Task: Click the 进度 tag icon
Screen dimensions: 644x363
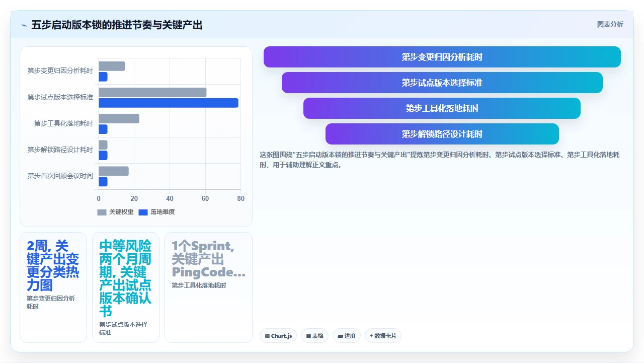Action: click(341, 336)
